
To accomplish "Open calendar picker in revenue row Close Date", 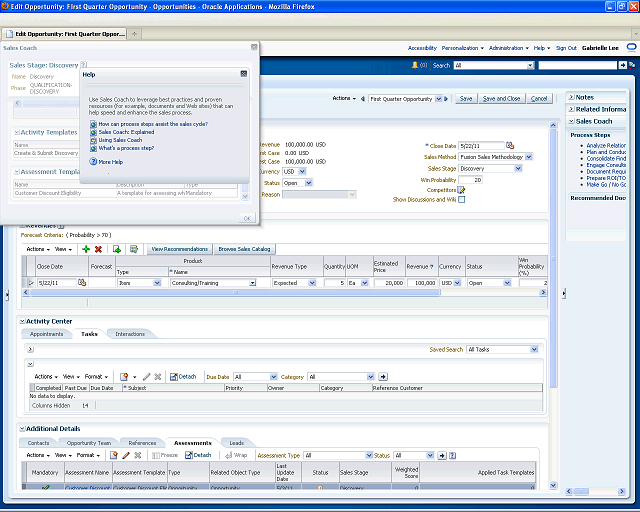I will click(x=82, y=283).
